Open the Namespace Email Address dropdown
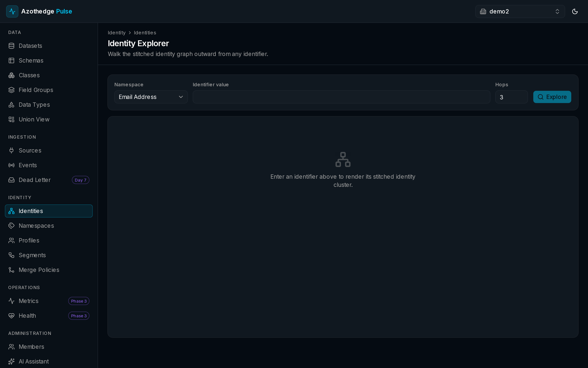This screenshot has height=368, width=588. (151, 97)
